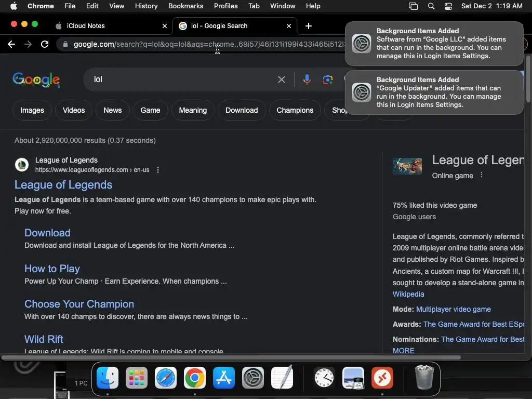Open the Bookmarks menu
Viewport: 532px width, 399px height.
pyautogui.click(x=185, y=6)
